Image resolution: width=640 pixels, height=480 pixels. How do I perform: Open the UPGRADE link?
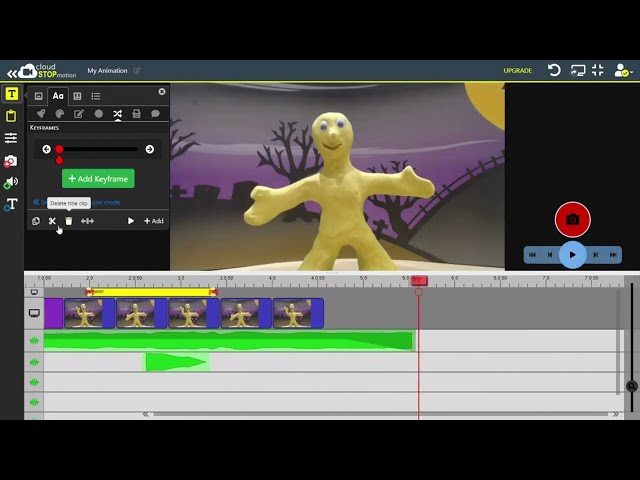point(517,71)
